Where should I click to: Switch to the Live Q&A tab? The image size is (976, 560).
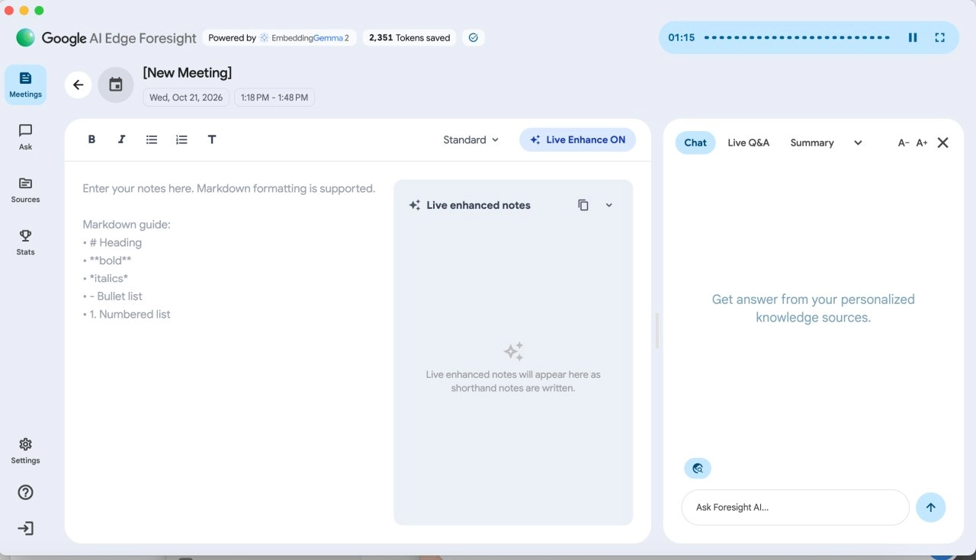pyautogui.click(x=748, y=142)
